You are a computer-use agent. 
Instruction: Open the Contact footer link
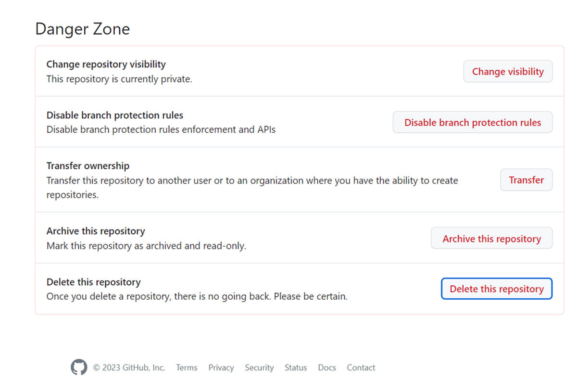point(361,367)
